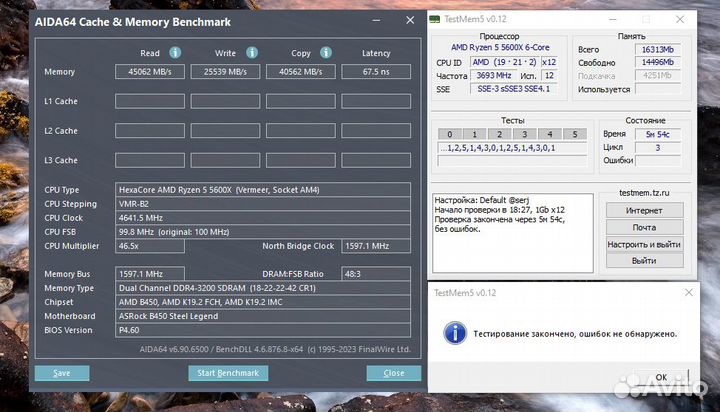Click the testmem.tz.ru label
The image size is (720, 412).
(644, 193)
